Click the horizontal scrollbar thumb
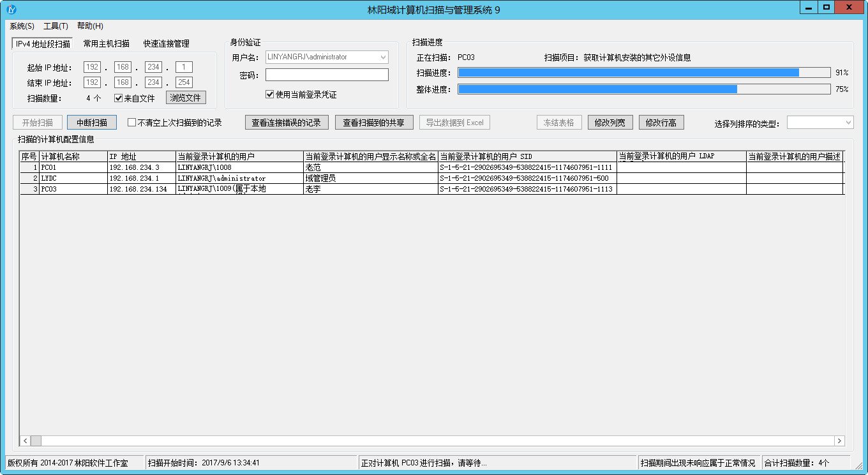 (36, 441)
